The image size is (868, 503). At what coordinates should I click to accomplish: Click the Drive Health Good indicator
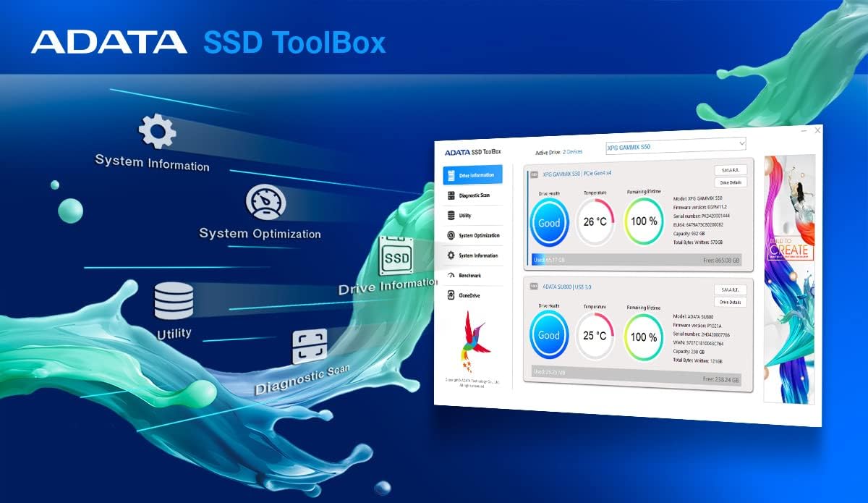[x=550, y=223]
